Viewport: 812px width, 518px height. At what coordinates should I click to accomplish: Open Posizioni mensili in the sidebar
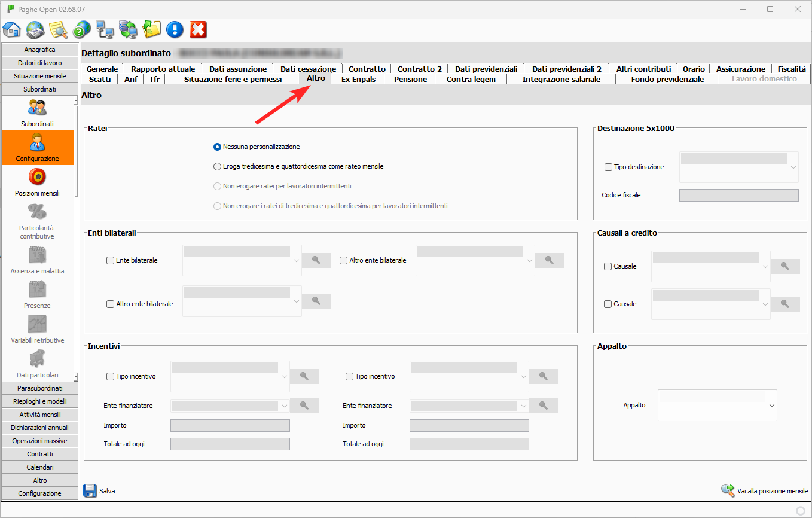click(37, 182)
